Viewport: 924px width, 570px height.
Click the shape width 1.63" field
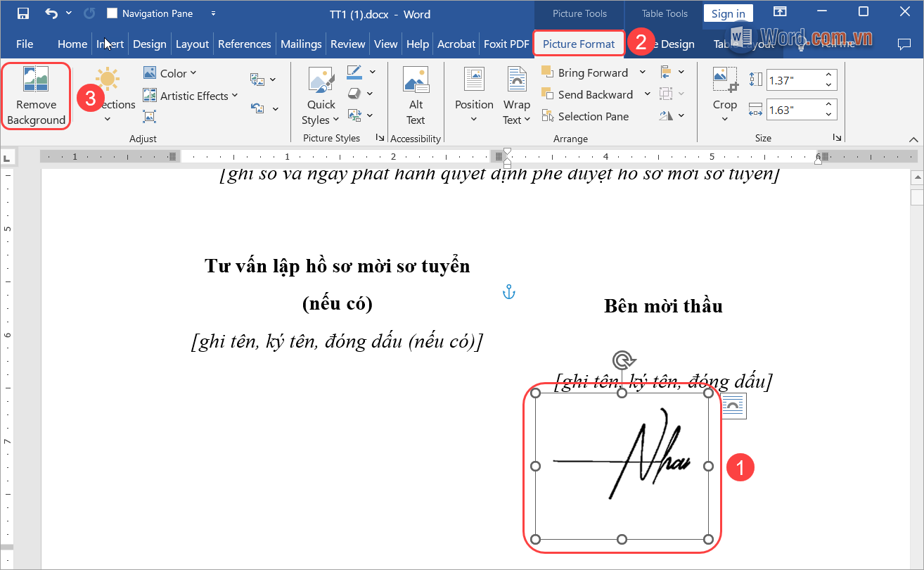pos(791,110)
